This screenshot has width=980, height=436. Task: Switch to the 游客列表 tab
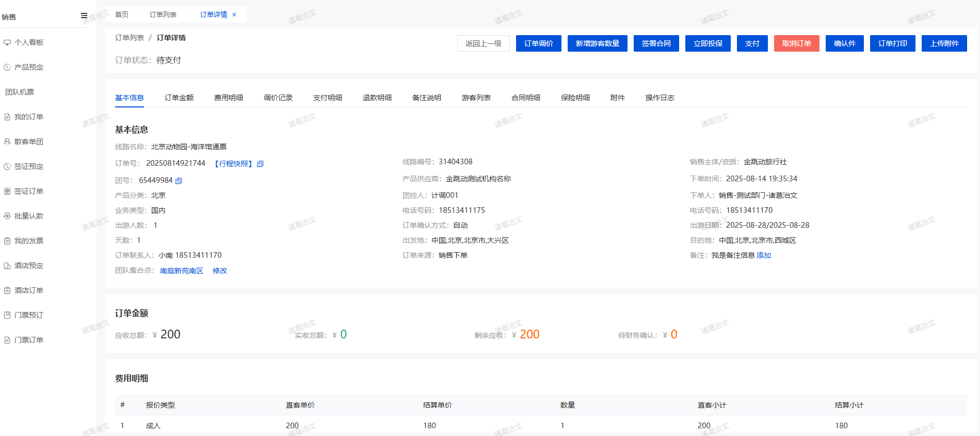coord(476,98)
